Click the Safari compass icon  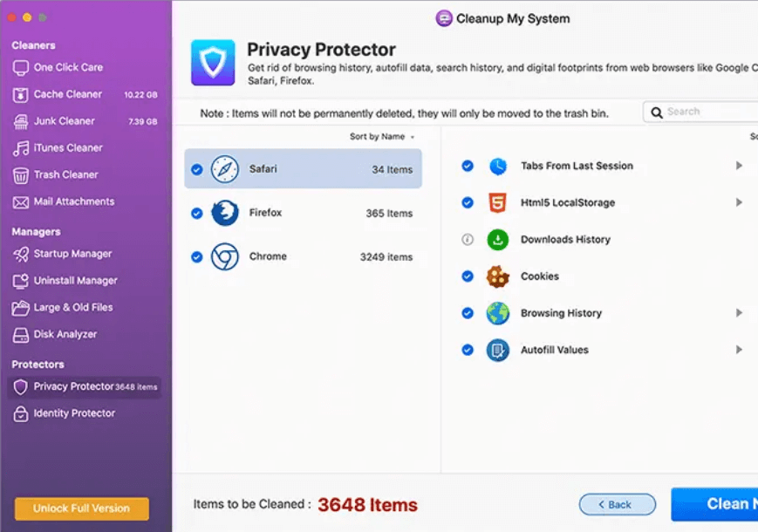225,169
